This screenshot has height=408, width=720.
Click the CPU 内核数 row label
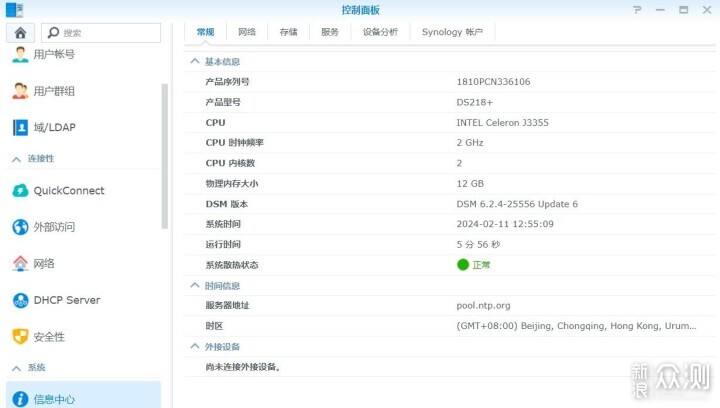pos(231,163)
